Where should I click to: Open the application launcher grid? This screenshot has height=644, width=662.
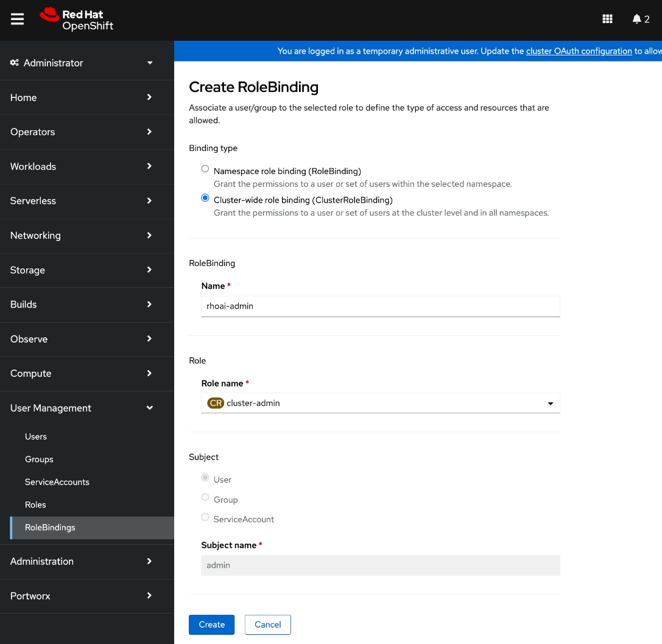(607, 19)
